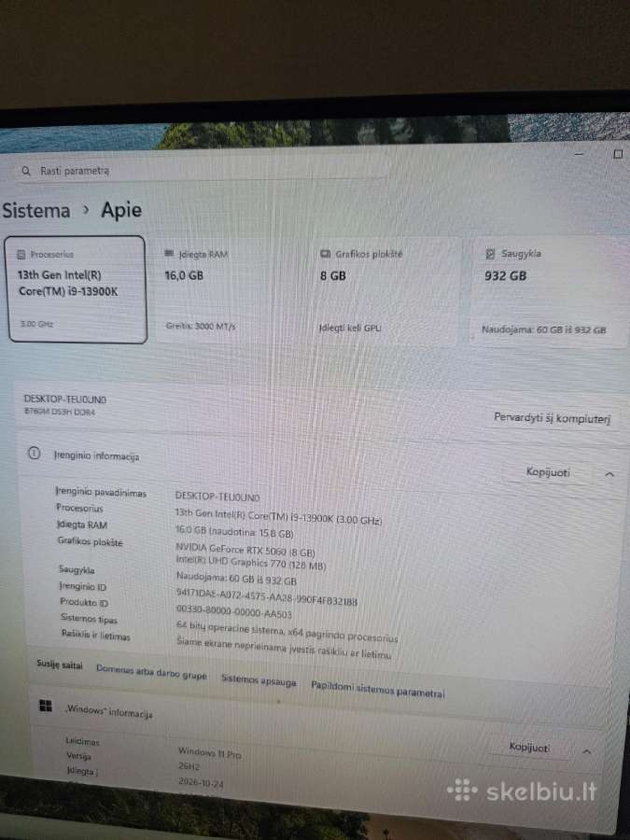
Task: Click the 'B760M DS3H DDR4' motherboard label
Action: 60,412
